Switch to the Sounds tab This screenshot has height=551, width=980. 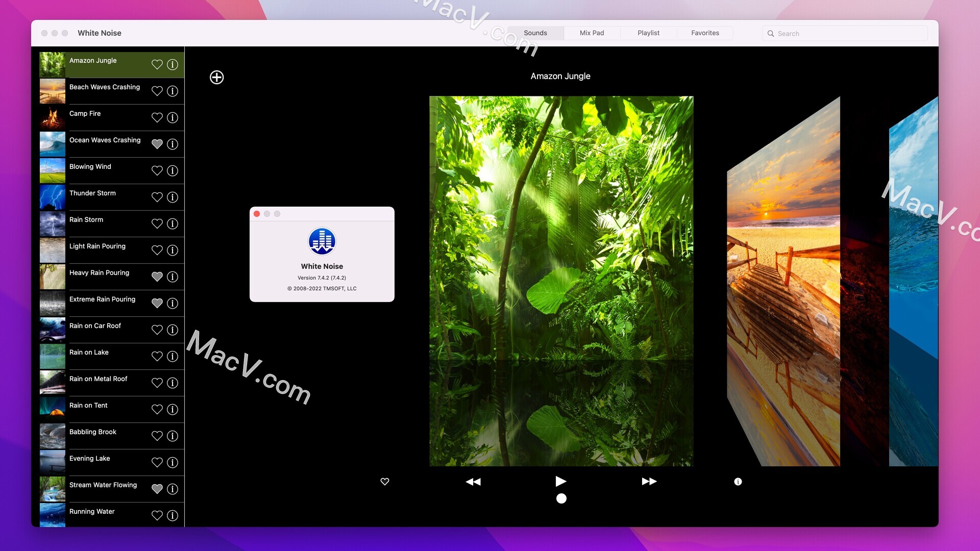[535, 33]
